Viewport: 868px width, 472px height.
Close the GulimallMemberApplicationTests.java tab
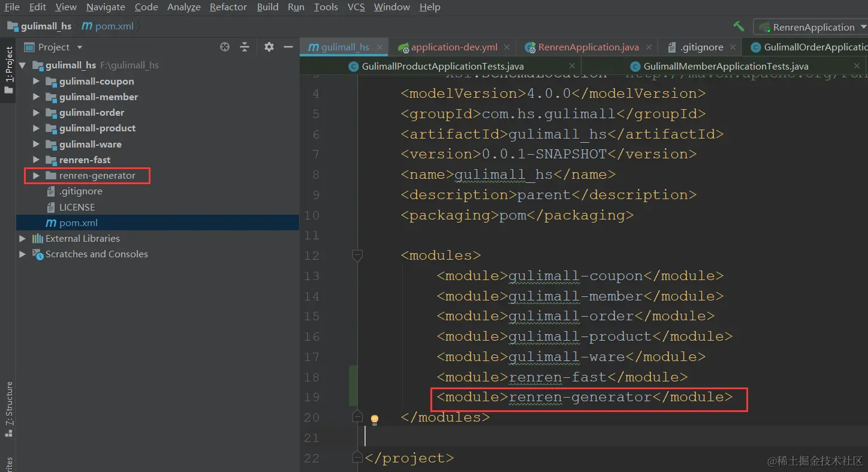858,67
